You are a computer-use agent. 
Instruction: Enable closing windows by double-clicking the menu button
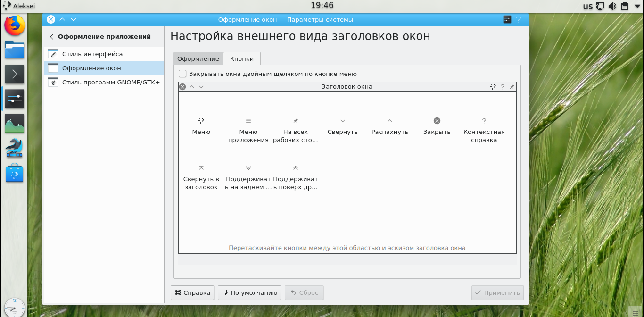tap(182, 74)
